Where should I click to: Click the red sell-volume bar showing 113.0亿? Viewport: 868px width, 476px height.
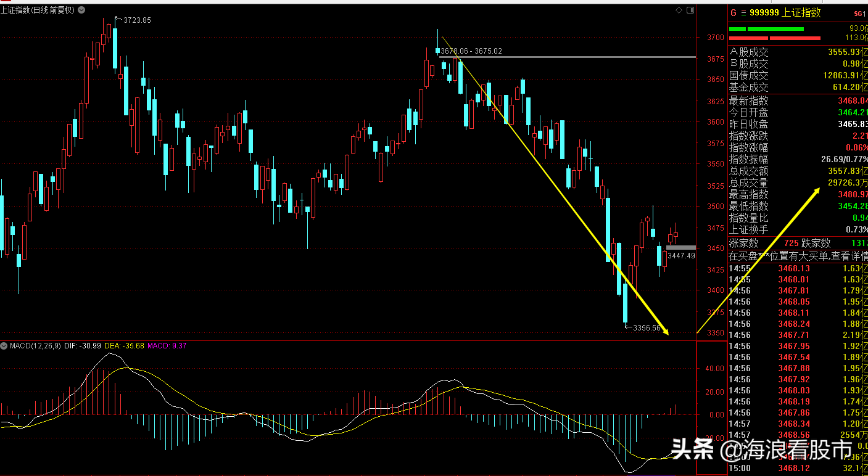click(x=775, y=38)
